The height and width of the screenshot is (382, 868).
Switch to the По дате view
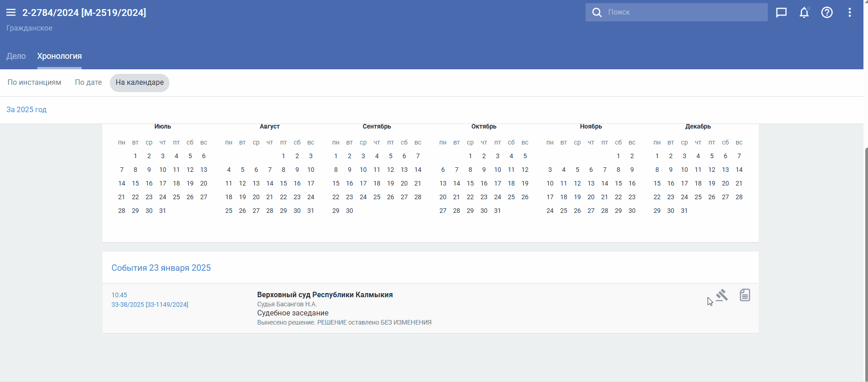(x=88, y=83)
